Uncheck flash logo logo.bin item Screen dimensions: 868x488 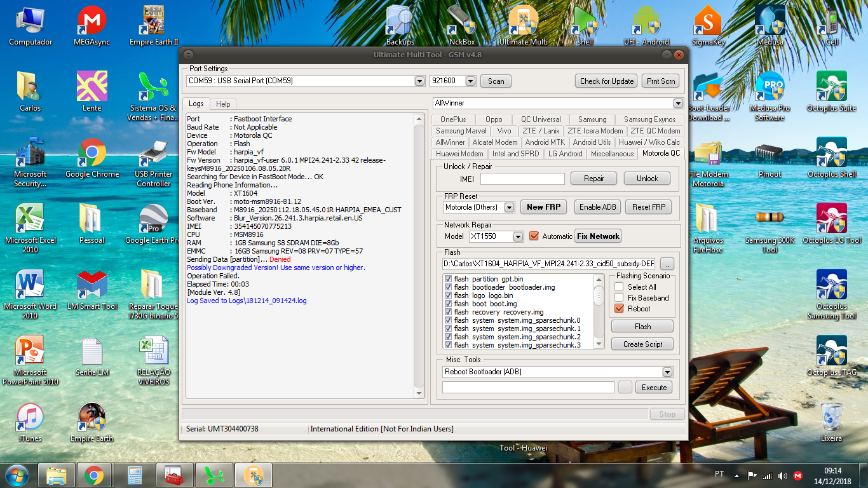pos(449,295)
